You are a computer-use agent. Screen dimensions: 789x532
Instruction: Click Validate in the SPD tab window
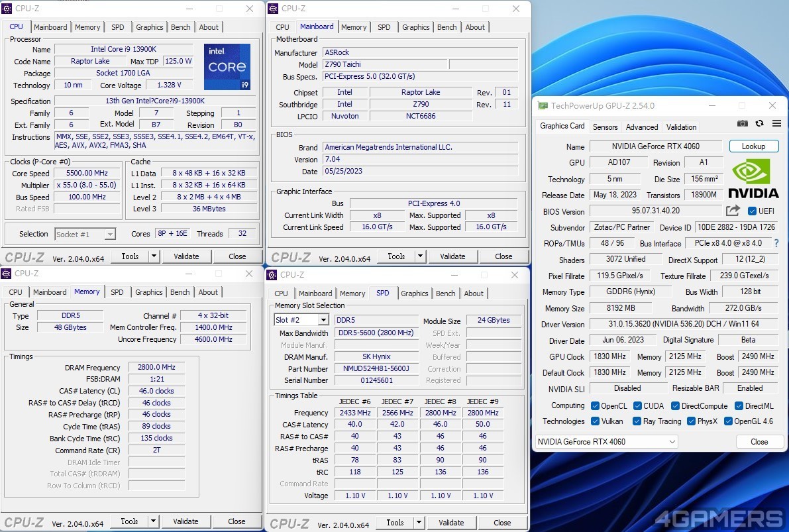click(451, 523)
